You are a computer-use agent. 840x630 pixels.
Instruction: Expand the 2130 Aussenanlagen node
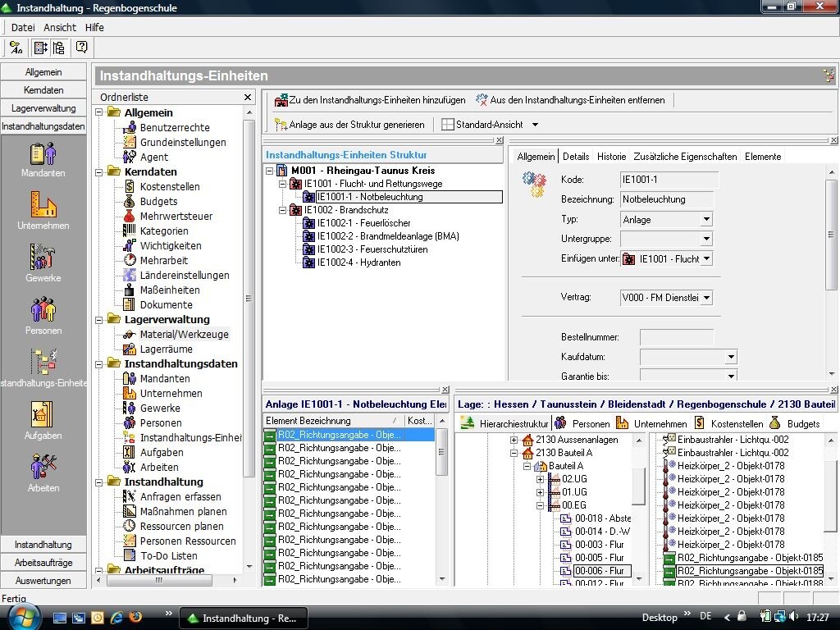click(514, 440)
